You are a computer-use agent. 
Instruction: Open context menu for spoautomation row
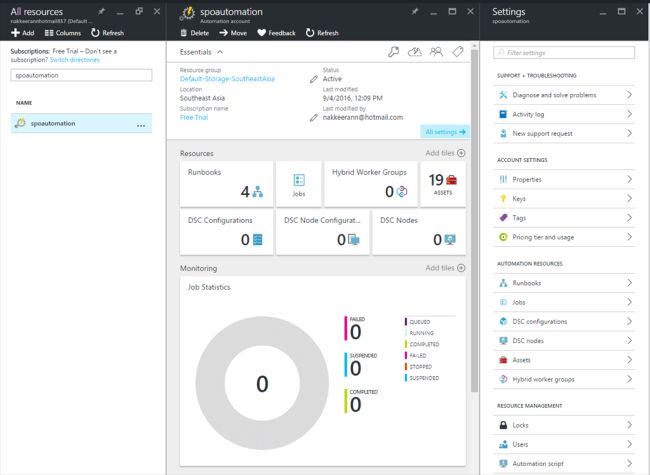click(x=141, y=124)
